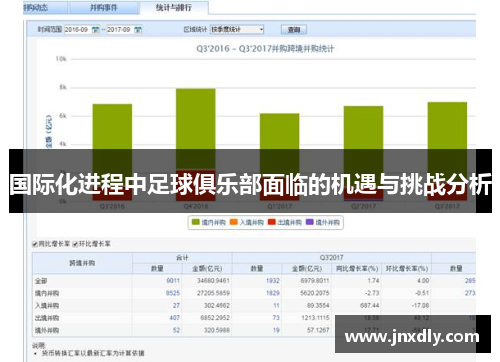Toggle the purple 境外并购 legend entry
The image size is (500, 362).
click(x=323, y=222)
